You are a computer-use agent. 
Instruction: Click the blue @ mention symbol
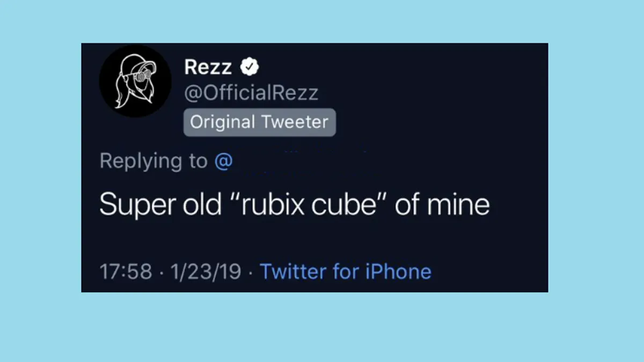(x=223, y=161)
